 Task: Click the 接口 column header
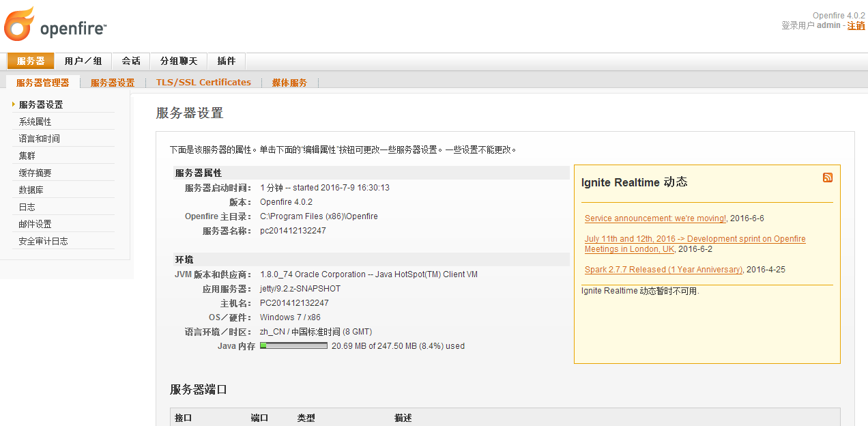[184, 418]
